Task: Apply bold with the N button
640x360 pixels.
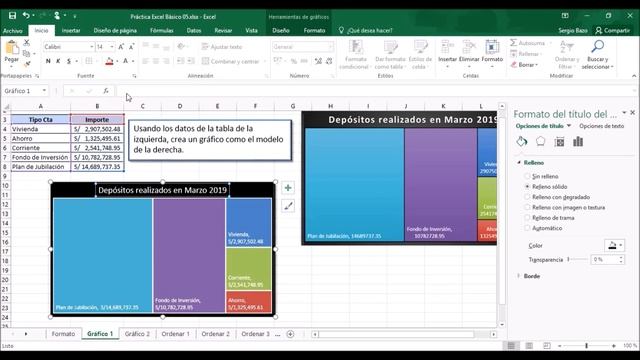Action: coord(48,61)
